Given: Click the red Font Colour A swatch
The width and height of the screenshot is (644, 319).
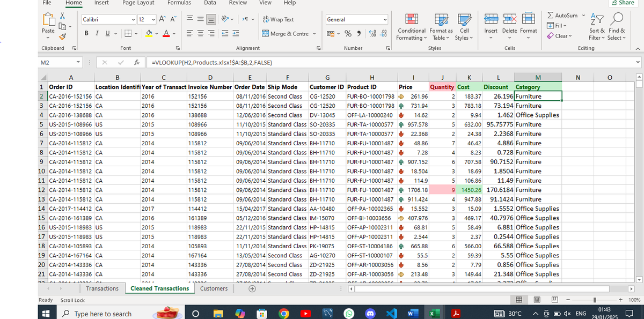Looking at the screenshot, I should coord(167,34).
